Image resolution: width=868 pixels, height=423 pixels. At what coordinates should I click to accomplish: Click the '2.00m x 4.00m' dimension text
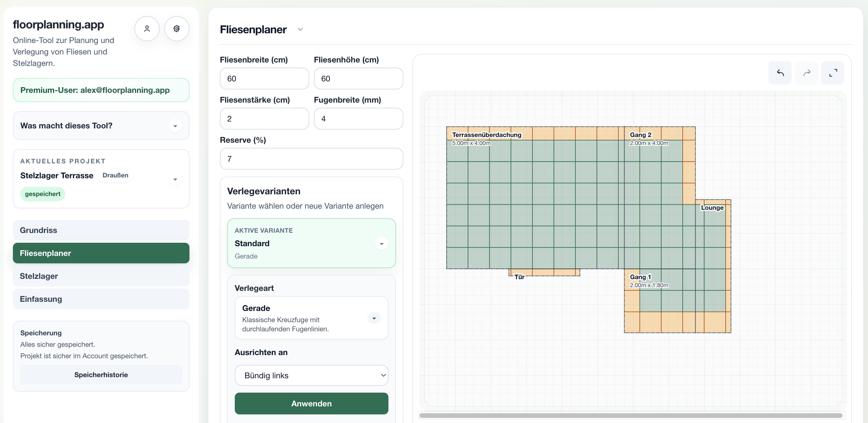[649, 143]
